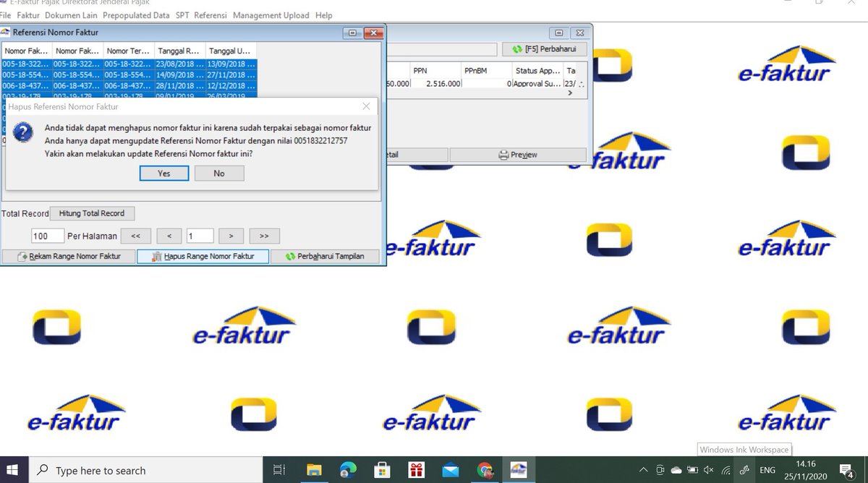Viewport: 868px width, 483px height.
Task: Confirm the update with the Yes button
Action: click(x=164, y=174)
